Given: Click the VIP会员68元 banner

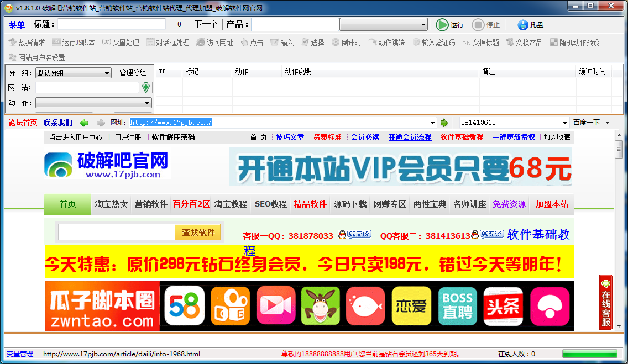Looking at the screenshot, I should [x=401, y=166].
